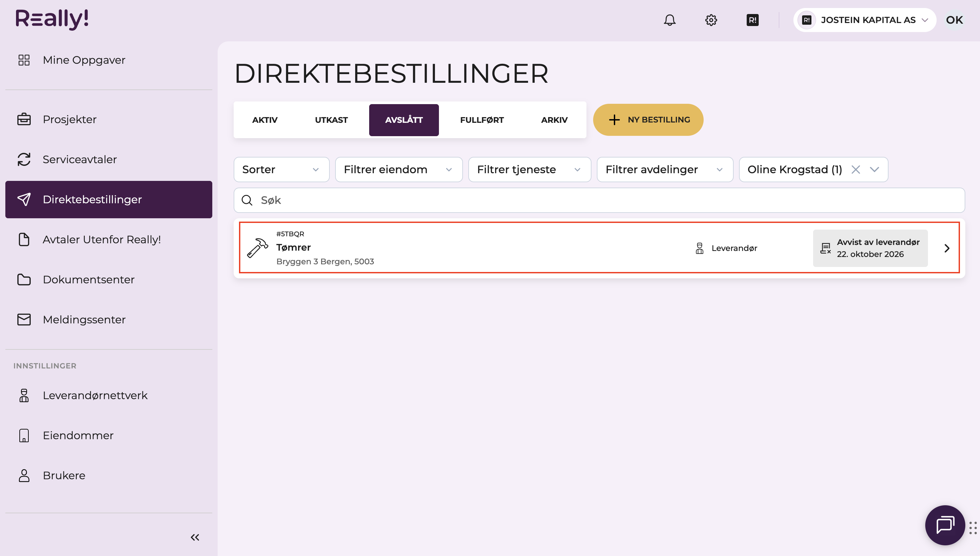Click the Avvist av leverandør status badge
The width and height of the screenshot is (980, 556).
click(x=870, y=248)
